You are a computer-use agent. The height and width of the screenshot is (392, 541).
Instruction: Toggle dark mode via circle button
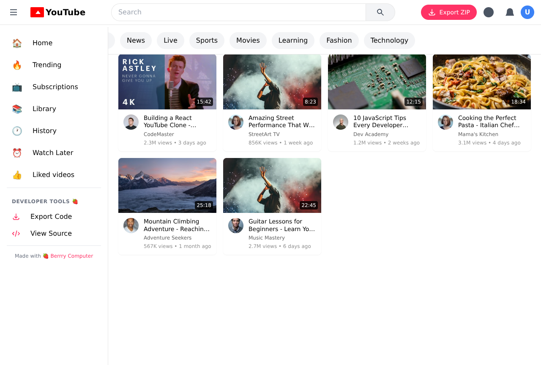coord(489,12)
